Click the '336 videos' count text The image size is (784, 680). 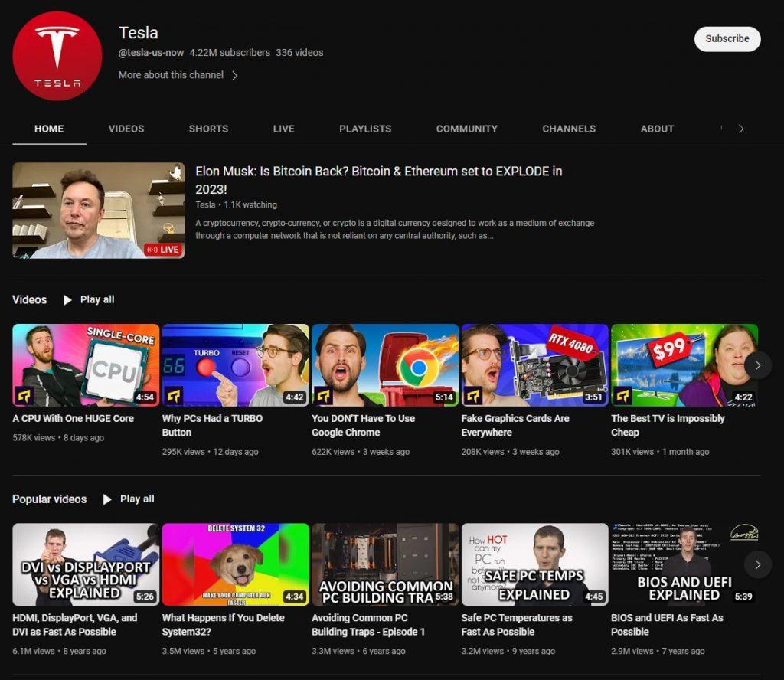pos(299,53)
